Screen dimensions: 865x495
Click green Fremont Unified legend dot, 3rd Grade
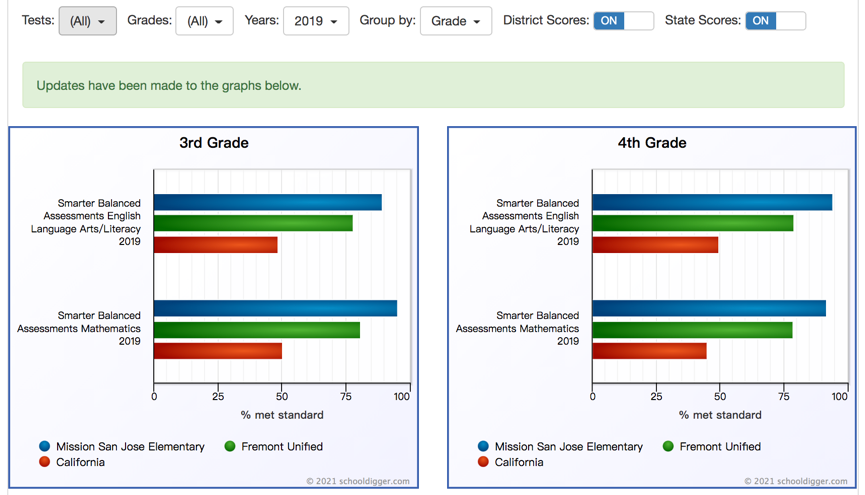click(x=230, y=447)
